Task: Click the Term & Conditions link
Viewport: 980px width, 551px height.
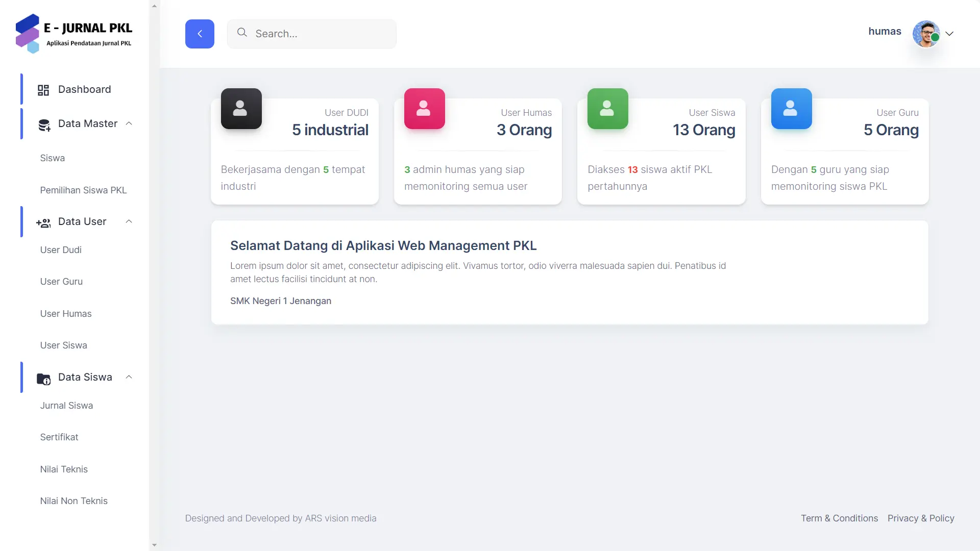Action: (839, 518)
